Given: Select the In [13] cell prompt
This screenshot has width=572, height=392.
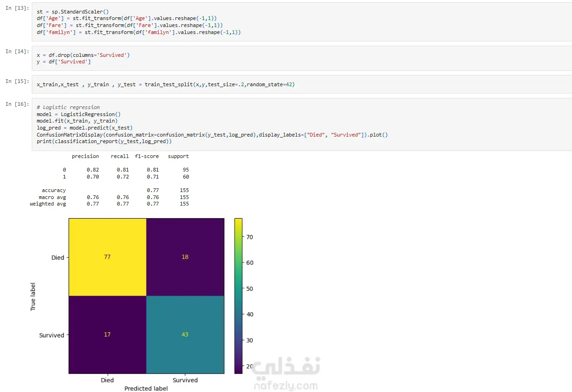Looking at the screenshot, I should (x=17, y=7).
